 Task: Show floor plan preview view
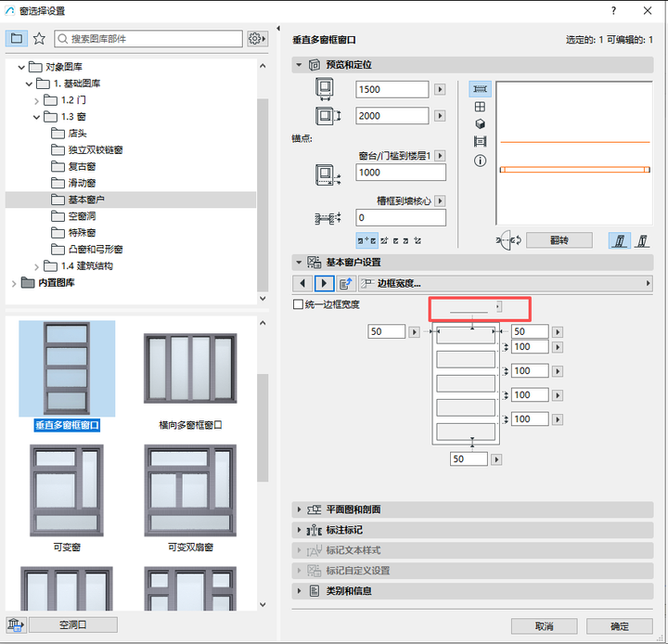point(481,89)
